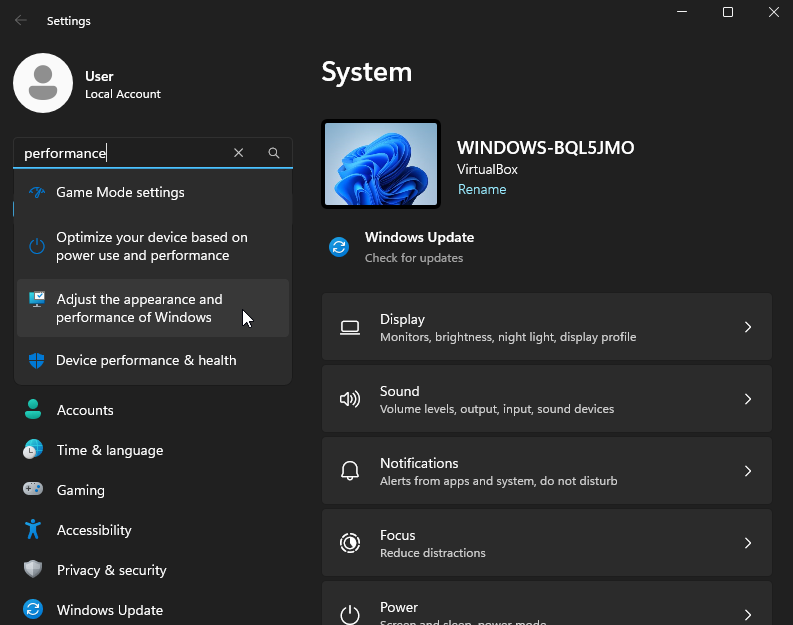
Task: Check for updates under Windows Update
Action: (x=414, y=258)
